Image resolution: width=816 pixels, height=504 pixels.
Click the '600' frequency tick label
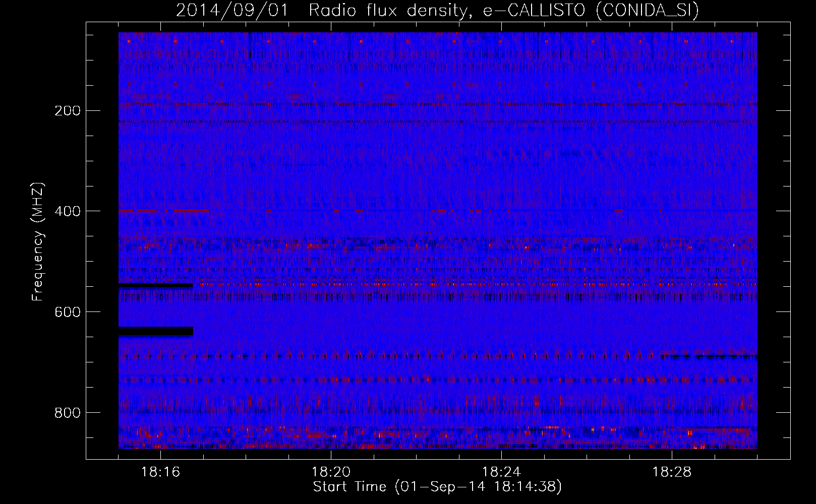pos(67,312)
